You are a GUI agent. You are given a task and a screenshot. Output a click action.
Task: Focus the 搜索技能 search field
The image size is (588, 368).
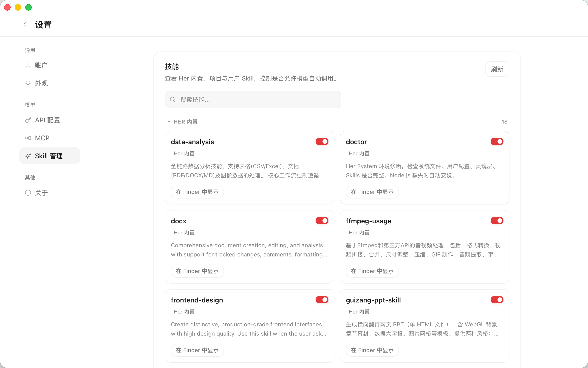coord(253,100)
